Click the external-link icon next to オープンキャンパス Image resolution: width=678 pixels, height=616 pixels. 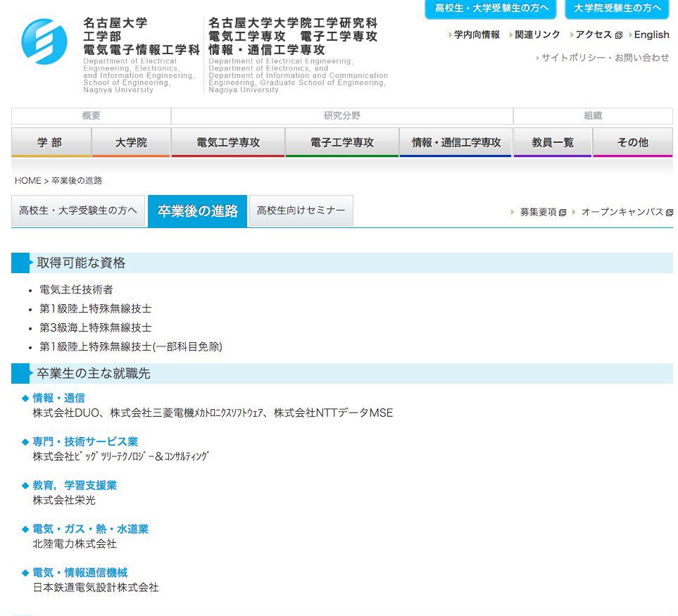point(668,212)
